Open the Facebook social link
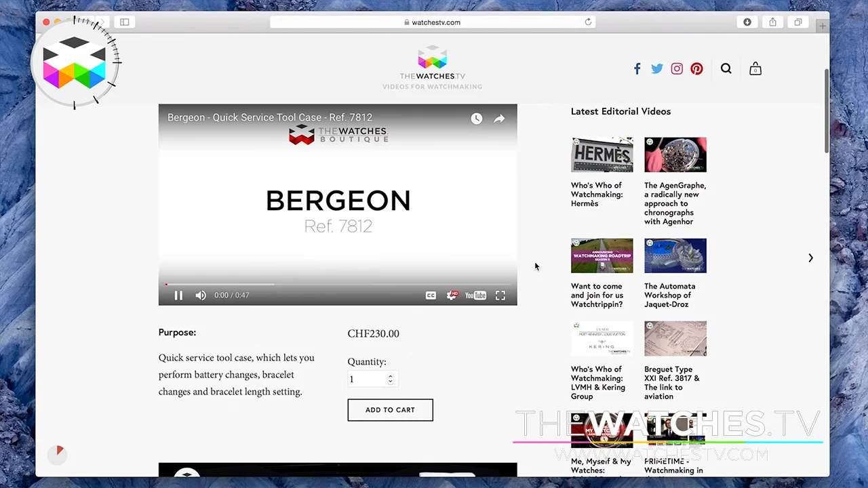Viewport: 868px width, 488px height. click(x=637, y=68)
